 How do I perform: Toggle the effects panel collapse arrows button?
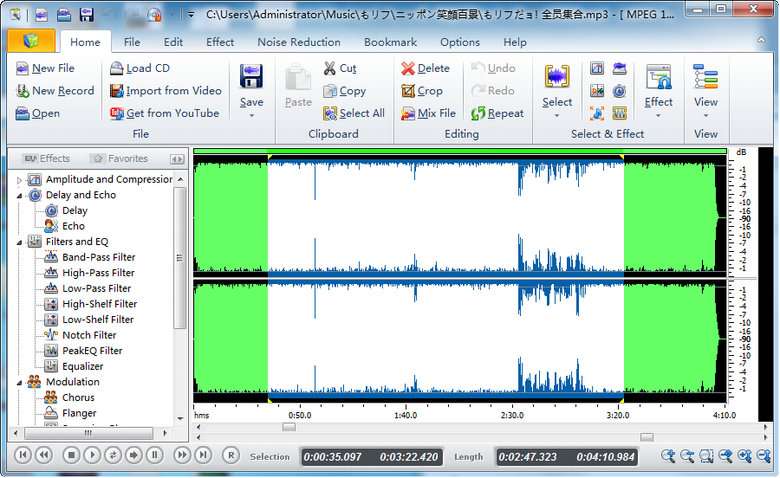pyautogui.click(x=177, y=159)
